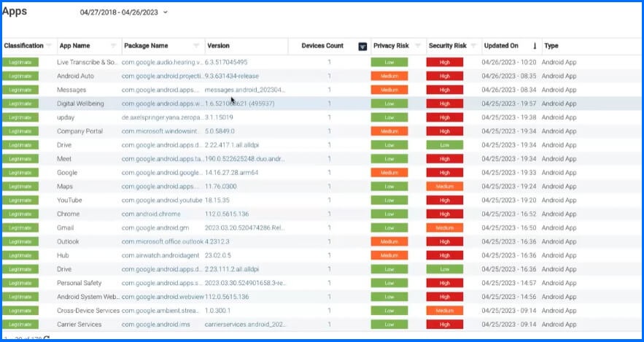This screenshot has width=644, height=342.
Task: Click the High security risk badge for Chrome
Action: pyautogui.click(x=445, y=214)
